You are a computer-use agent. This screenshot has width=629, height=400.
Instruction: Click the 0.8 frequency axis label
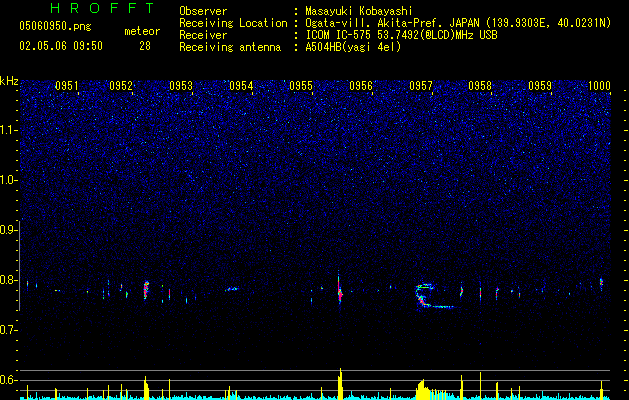tap(8, 280)
